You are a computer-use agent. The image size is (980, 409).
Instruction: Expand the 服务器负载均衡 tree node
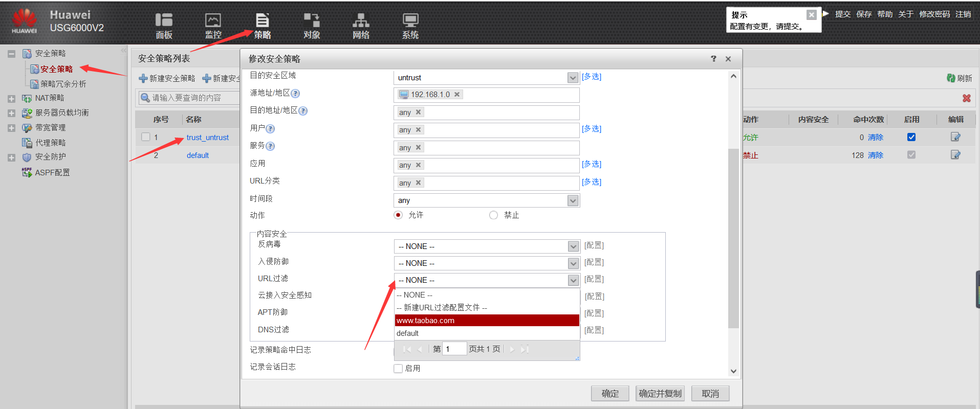11,113
